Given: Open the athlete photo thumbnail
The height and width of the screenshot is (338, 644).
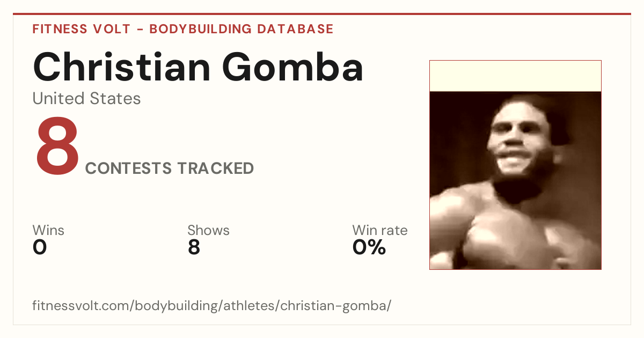Looking at the screenshot, I should [x=515, y=180].
